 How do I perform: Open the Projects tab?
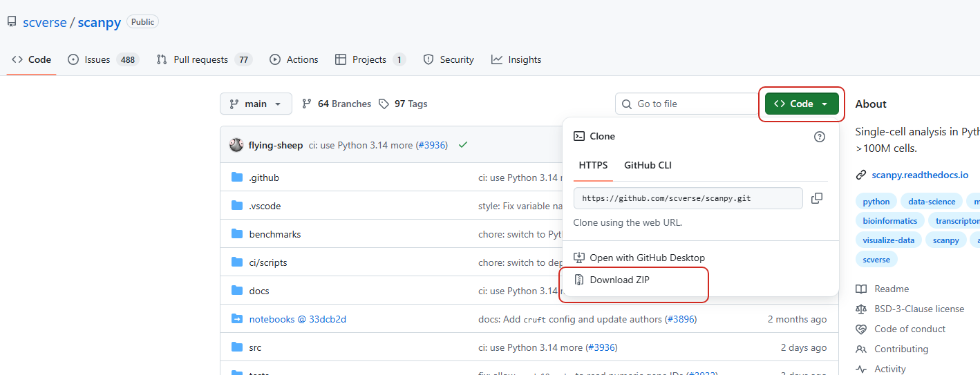pyautogui.click(x=370, y=59)
